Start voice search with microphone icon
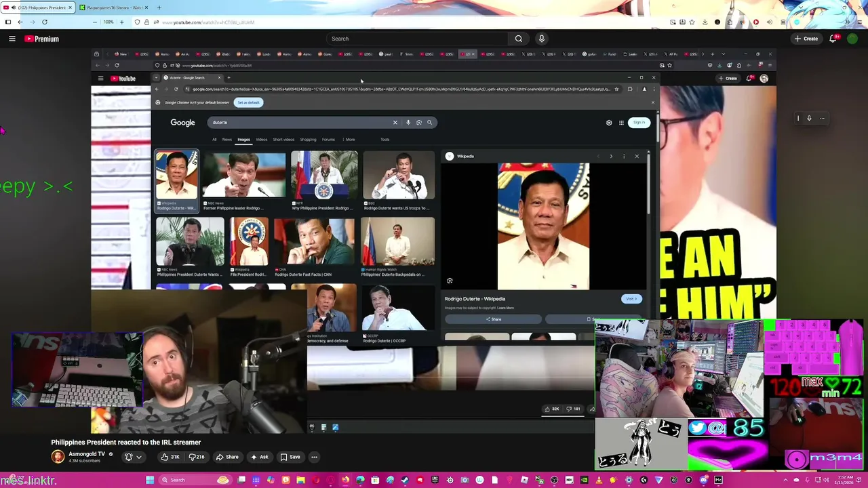This screenshot has height=488, width=868. pyautogui.click(x=541, y=39)
